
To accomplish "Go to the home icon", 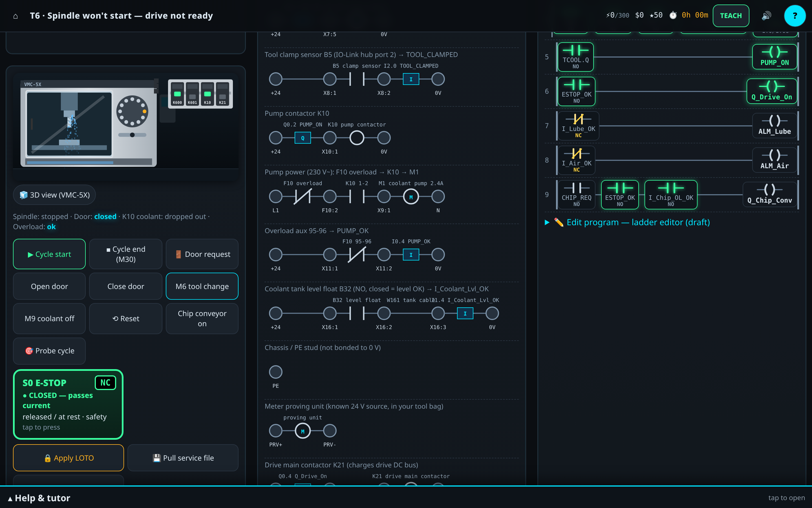I will click(16, 16).
